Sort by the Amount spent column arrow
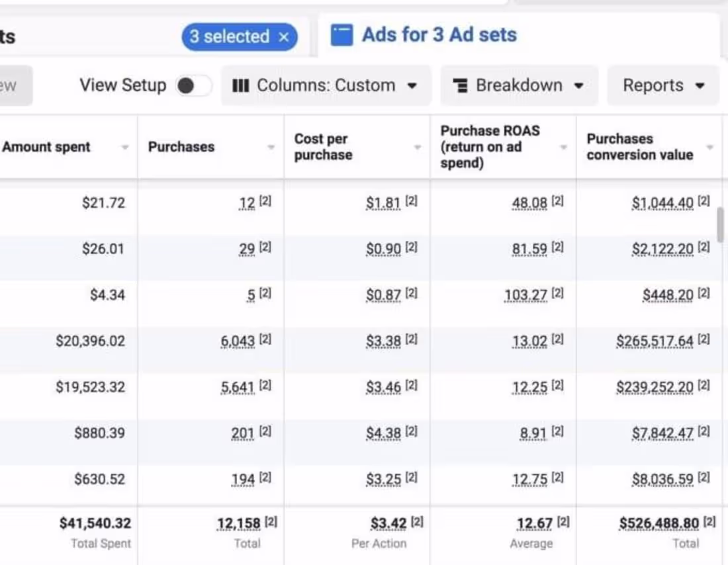The height and width of the screenshot is (565, 728). pos(125,148)
